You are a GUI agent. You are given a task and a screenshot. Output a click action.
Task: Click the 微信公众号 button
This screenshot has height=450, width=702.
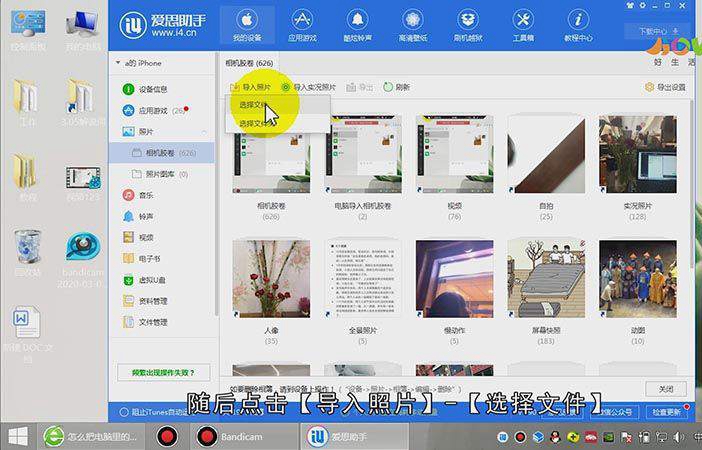coord(616,412)
